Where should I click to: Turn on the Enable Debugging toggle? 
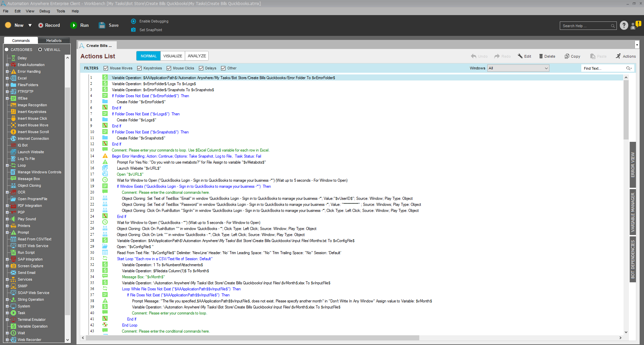[x=133, y=21]
